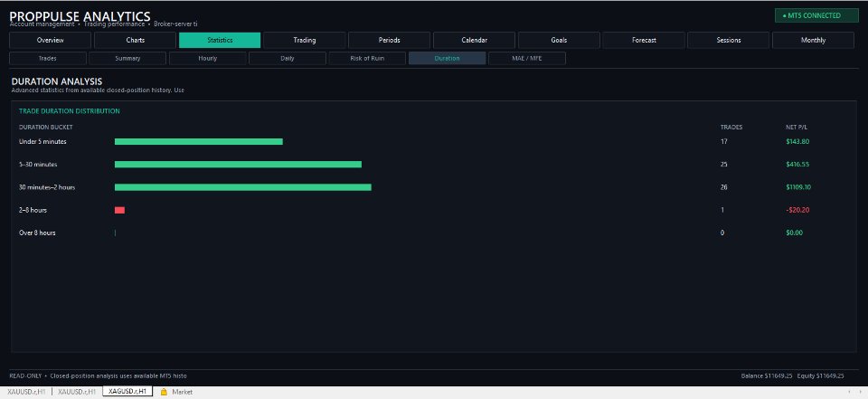Click the NET P/L column header
This screenshot has width=868, height=399.
796,128
